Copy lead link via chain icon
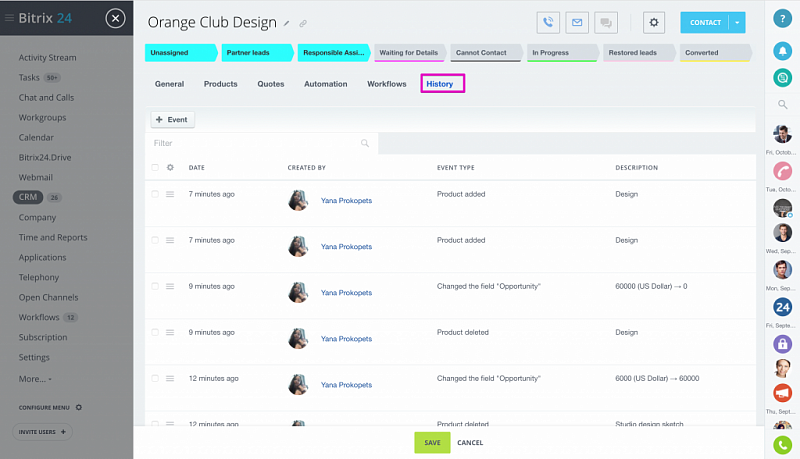This screenshot has height=459, width=800. pos(303,23)
